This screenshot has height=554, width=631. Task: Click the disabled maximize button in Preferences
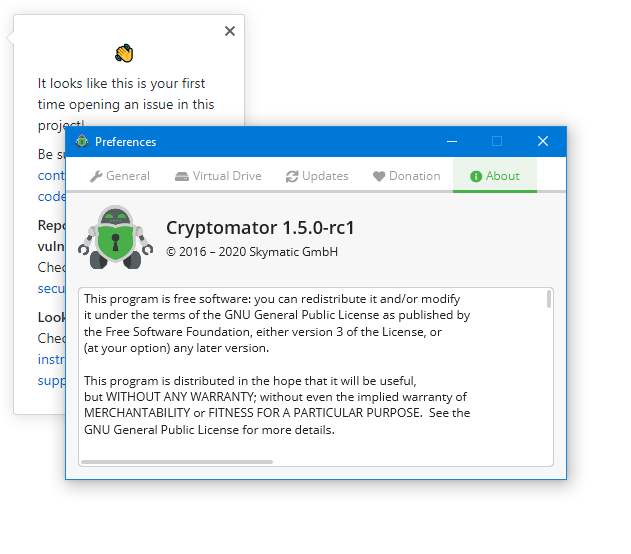(x=497, y=141)
